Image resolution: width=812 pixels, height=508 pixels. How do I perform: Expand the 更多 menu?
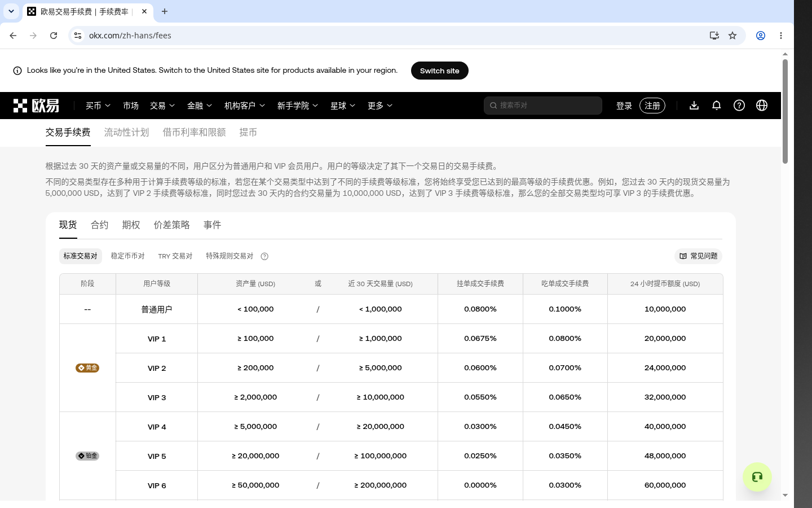[380, 106]
